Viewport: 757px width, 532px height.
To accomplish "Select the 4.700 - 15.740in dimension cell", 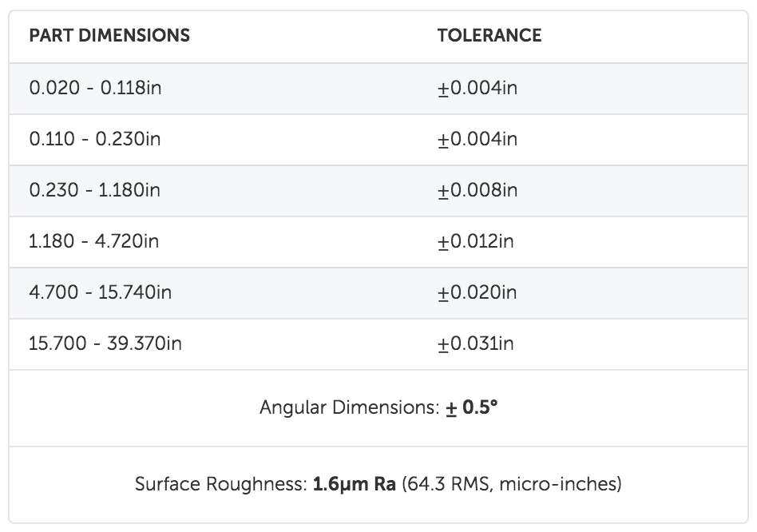I will click(101, 292).
